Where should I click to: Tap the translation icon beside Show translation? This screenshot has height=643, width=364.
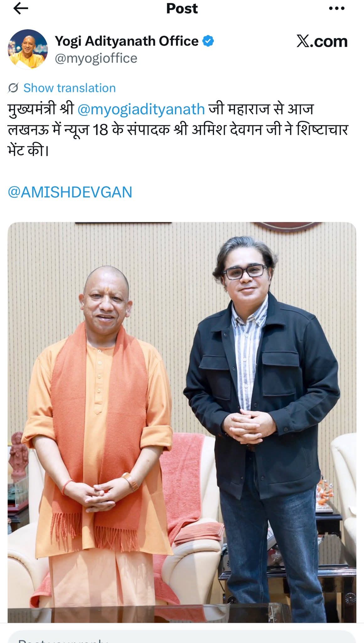pyautogui.click(x=13, y=88)
